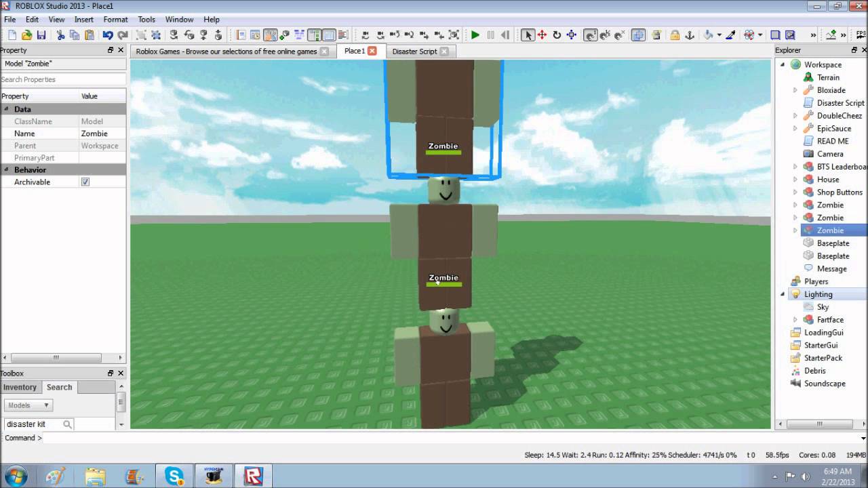Click the Undo arrow icon
868x488 pixels.
(108, 35)
